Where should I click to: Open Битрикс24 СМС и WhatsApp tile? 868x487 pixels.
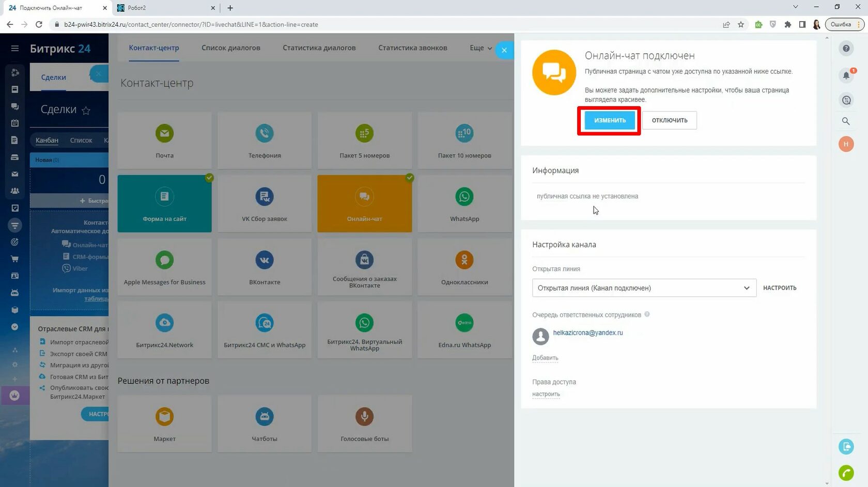(265, 330)
